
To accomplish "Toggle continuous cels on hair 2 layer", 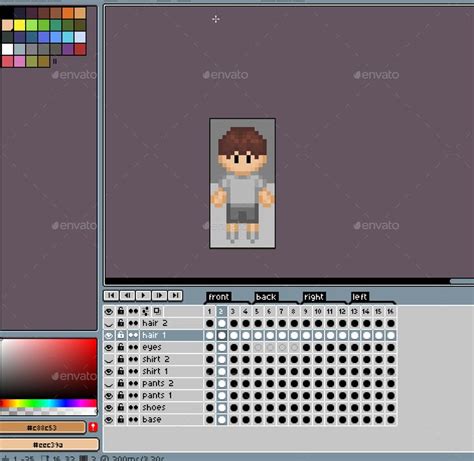I will point(133,323).
